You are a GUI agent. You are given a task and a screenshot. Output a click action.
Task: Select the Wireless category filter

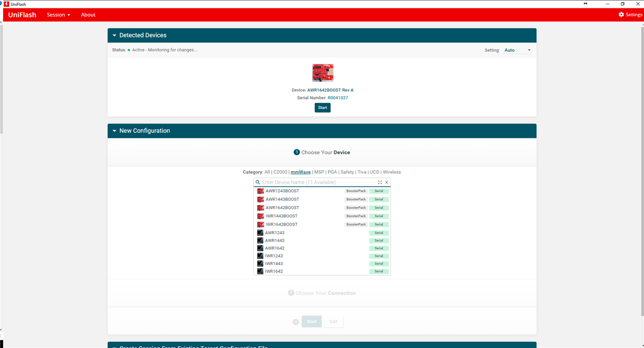click(392, 172)
